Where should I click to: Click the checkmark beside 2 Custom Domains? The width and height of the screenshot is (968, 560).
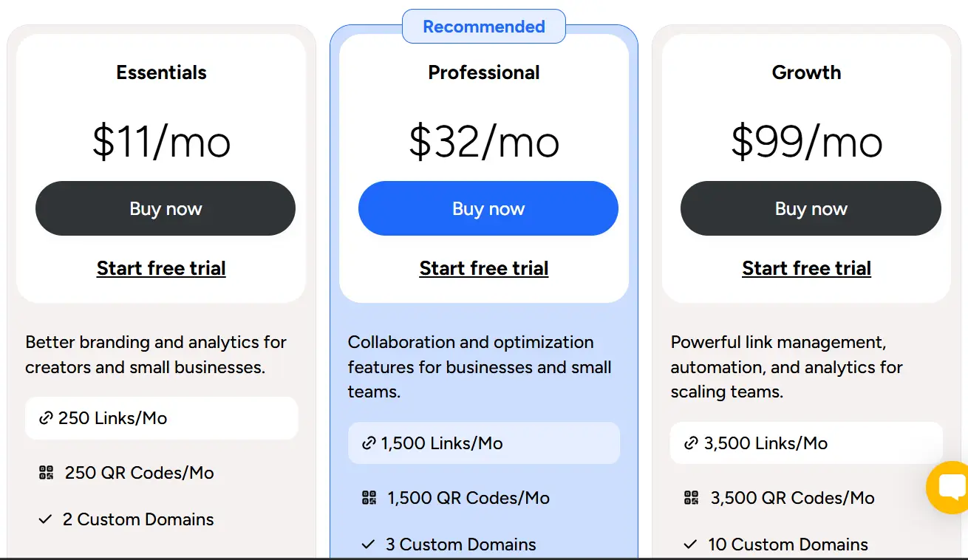[x=45, y=519]
